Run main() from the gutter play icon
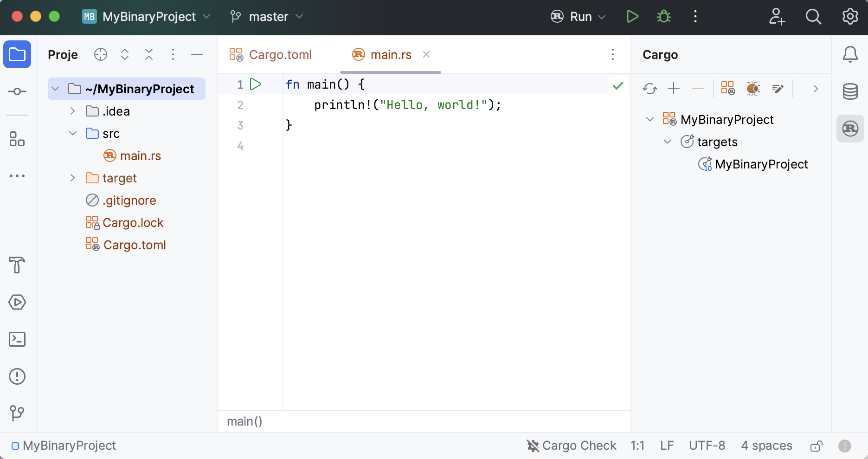 [x=256, y=84]
